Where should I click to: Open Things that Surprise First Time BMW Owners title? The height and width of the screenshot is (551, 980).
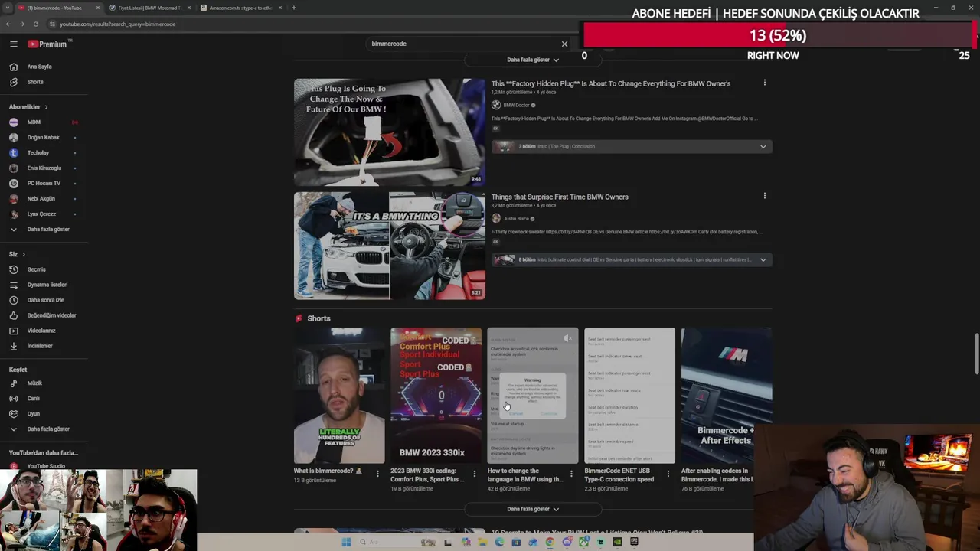[x=560, y=197]
